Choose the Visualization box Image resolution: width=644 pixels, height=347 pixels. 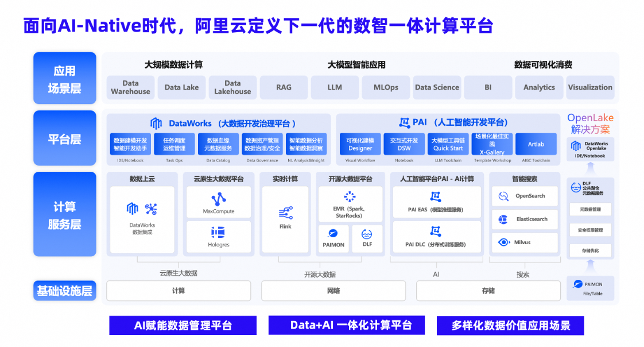[x=590, y=87]
